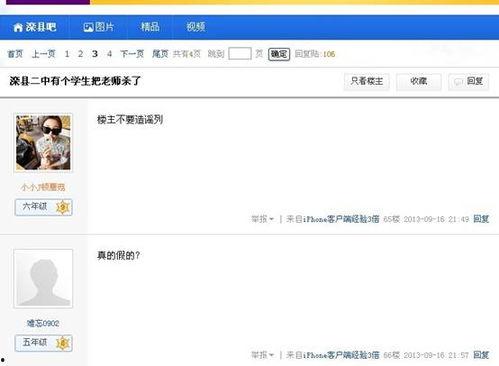Open the sunglasses user avatar thumbnail
This screenshot has height=366, width=499.
pyautogui.click(x=43, y=143)
